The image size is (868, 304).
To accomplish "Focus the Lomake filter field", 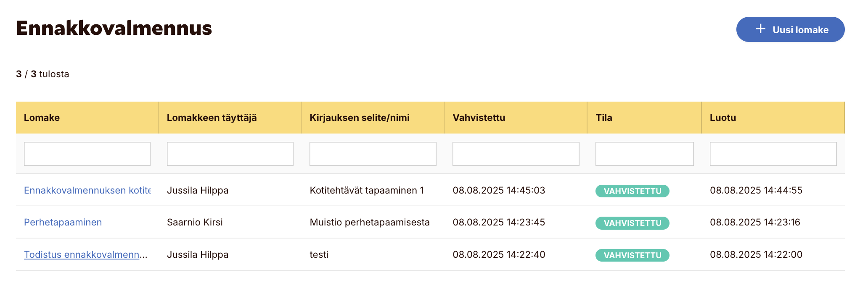I will [87, 154].
